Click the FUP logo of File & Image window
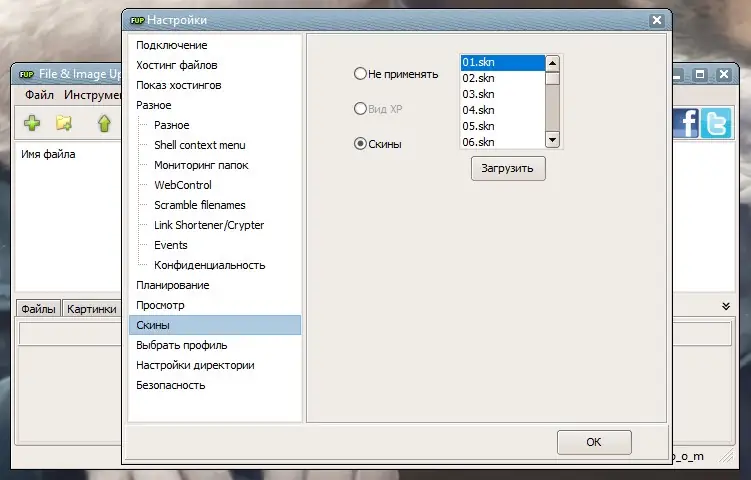This screenshot has width=751, height=480. point(27,74)
